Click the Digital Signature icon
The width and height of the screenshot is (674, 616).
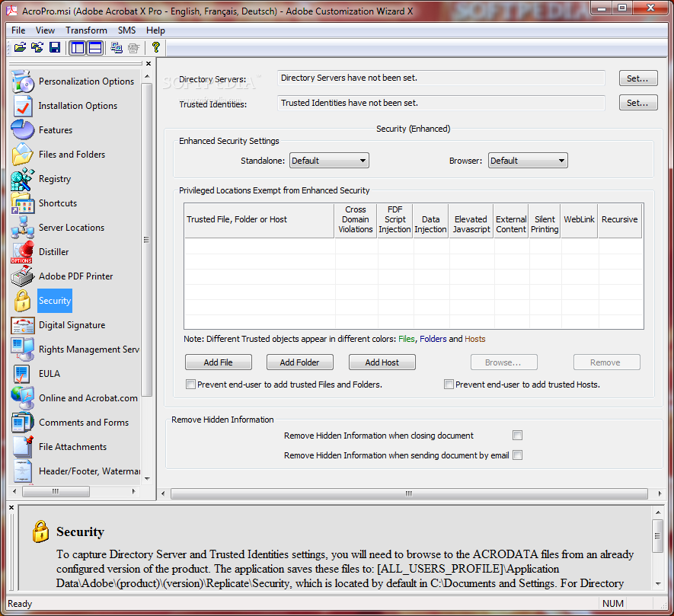[x=22, y=325]
